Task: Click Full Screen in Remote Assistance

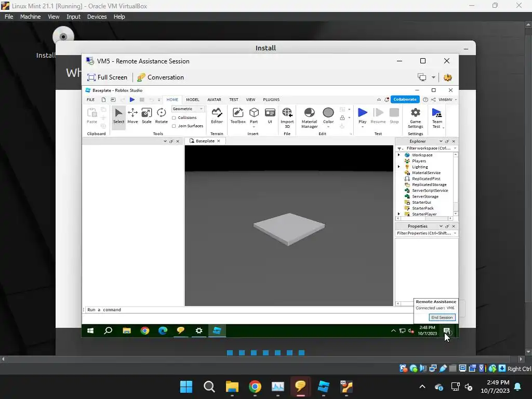Action: [107, 77]
